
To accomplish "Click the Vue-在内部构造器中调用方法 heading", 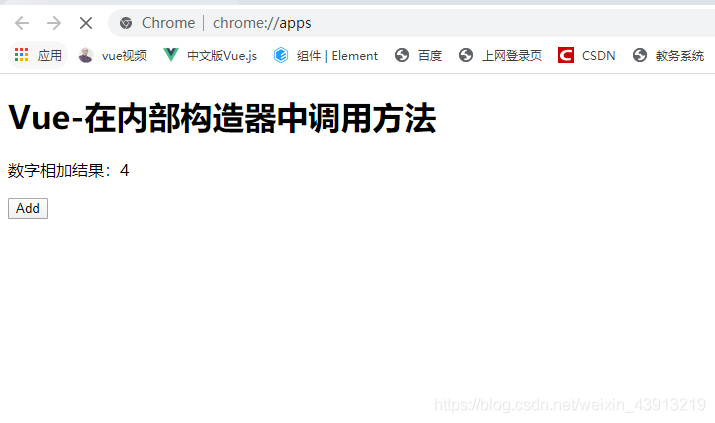I will coord(223,118).
